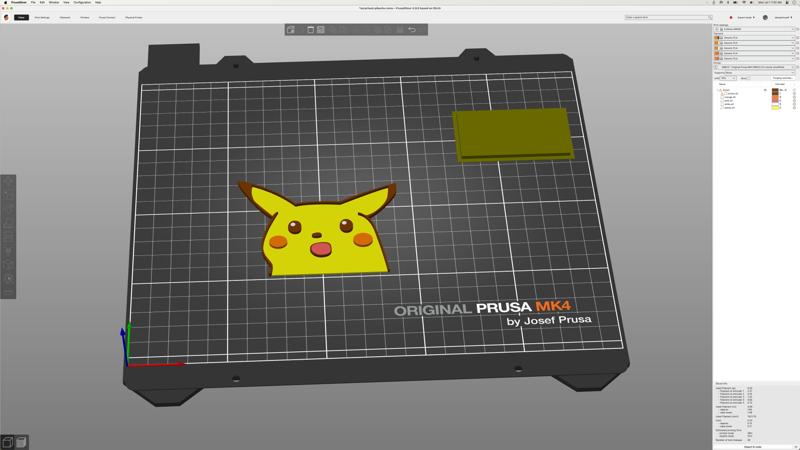Viewport: 800px width, 450px height.
Task: Open the second filament preset dropdown
Action: (x=757, y=43)
